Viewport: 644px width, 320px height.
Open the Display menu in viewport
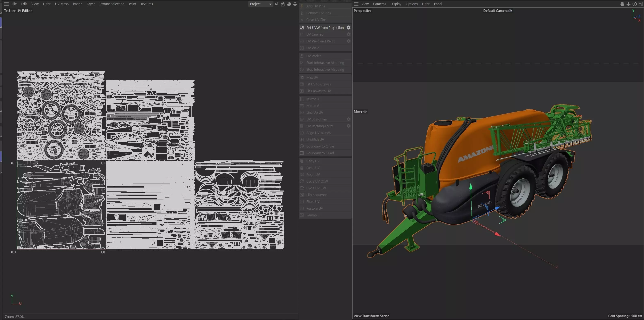click(x=396, y=4)
